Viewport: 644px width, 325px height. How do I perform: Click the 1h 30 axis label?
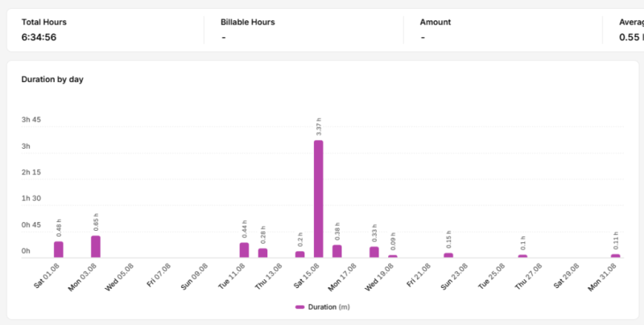click(31, 199)
